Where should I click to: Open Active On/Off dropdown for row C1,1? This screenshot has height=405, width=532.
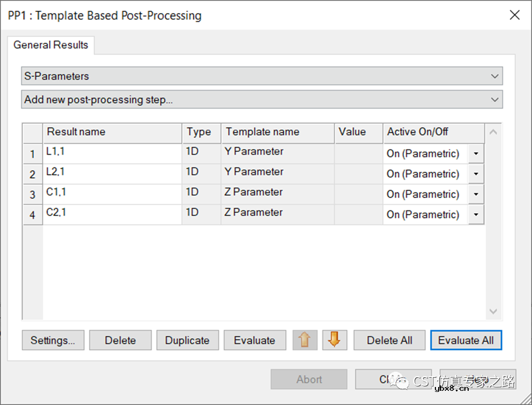coord(476,194)
